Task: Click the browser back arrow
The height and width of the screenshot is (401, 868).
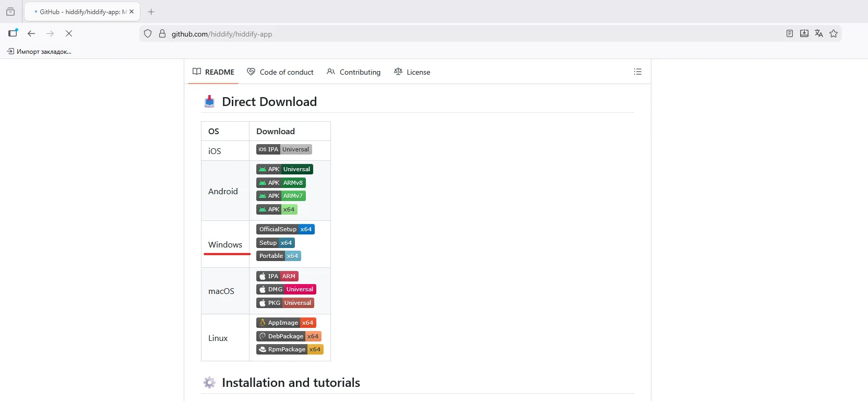Action: 31,33
